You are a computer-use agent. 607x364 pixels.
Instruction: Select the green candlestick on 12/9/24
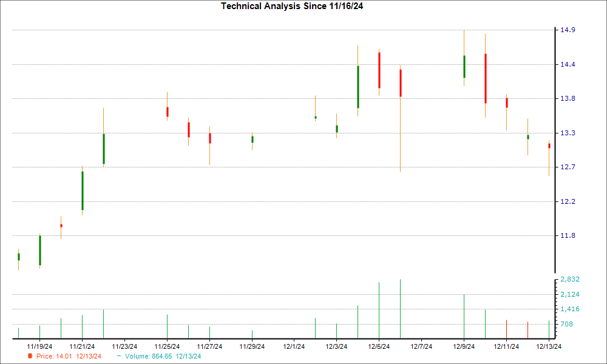click(464, 67)
